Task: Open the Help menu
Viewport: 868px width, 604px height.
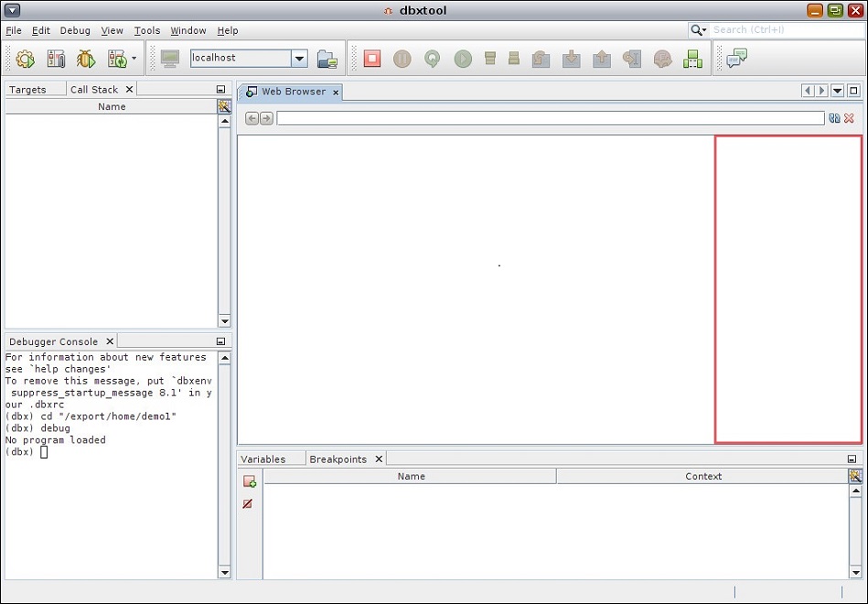Action: pyautogui.click(x=228, y=30)
